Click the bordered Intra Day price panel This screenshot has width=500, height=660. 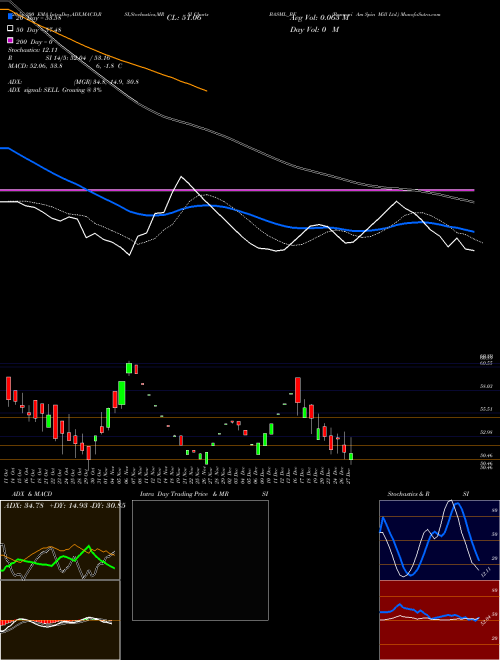pyautogui.click(x=200, y=560)
